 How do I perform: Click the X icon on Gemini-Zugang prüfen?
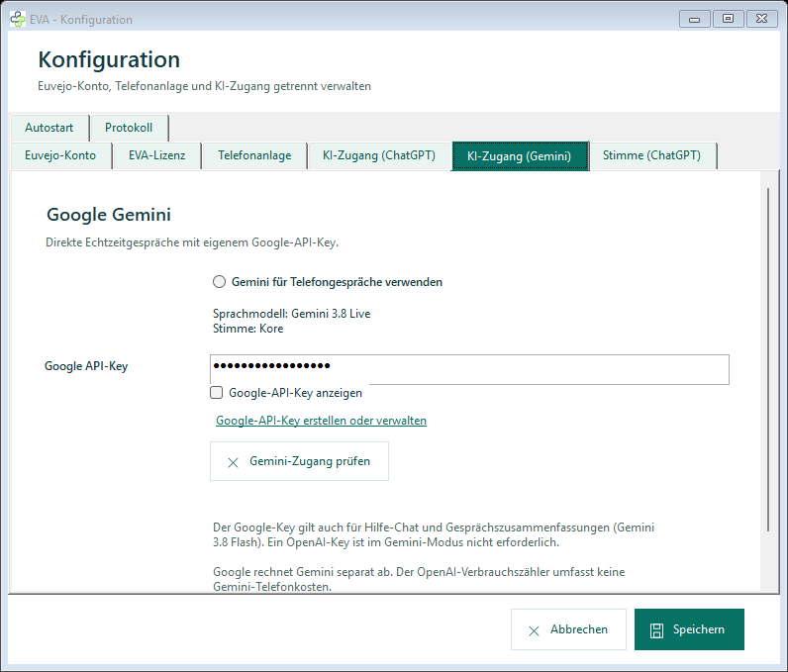point(234,462)
